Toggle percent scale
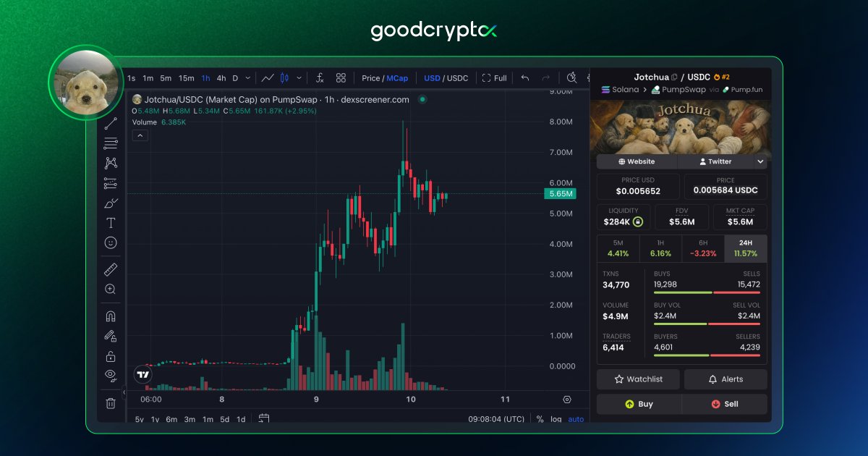The height and width of the screenshot is (456, 868). click(540, 419)
